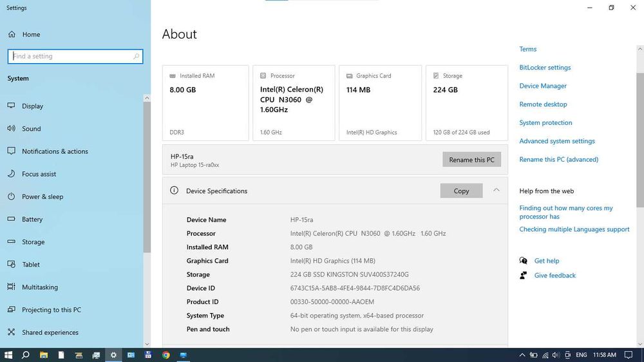Image resolution: width=644 pixels, height=362 pixels.
Task: Click the Get help link text
Action: (546, 261)
